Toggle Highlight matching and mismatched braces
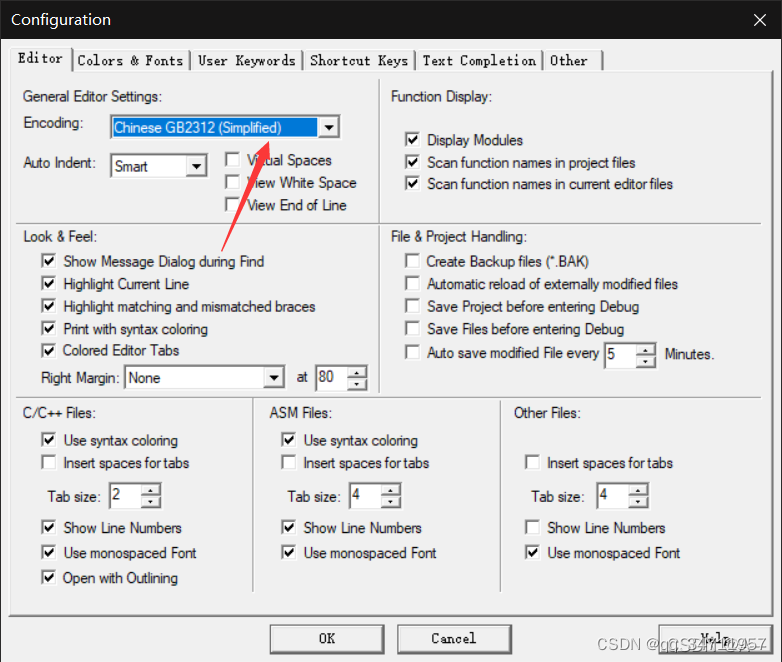This screenshot has height=662, width=782. pos(49,306)
